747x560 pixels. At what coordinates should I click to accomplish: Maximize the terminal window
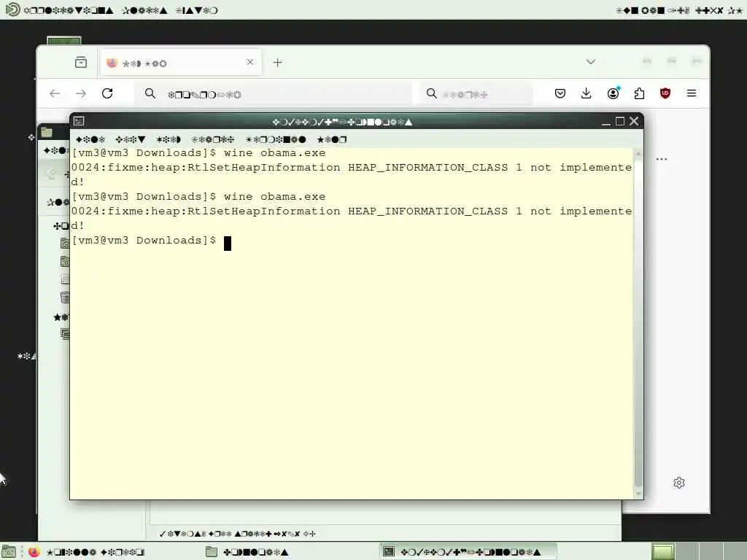[620, 122]
